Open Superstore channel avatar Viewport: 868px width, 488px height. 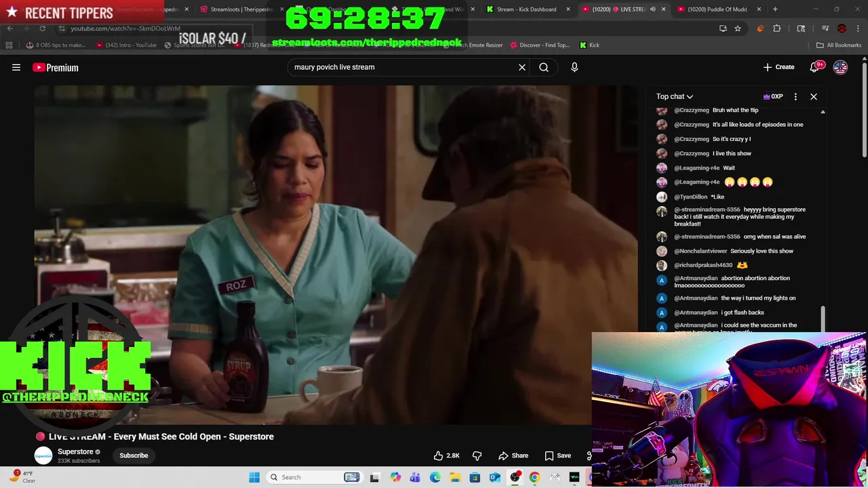[x=43, y=455]
